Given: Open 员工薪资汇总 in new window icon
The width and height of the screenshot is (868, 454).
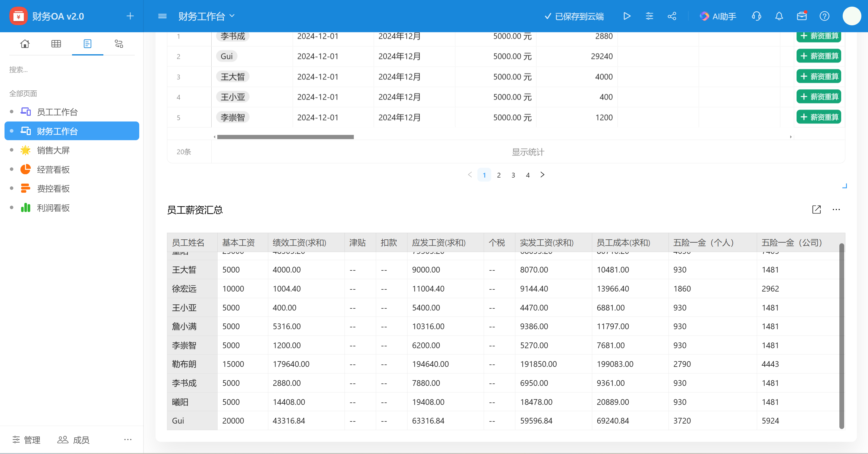Looking at the screenshot, I should tap(816, 210).
